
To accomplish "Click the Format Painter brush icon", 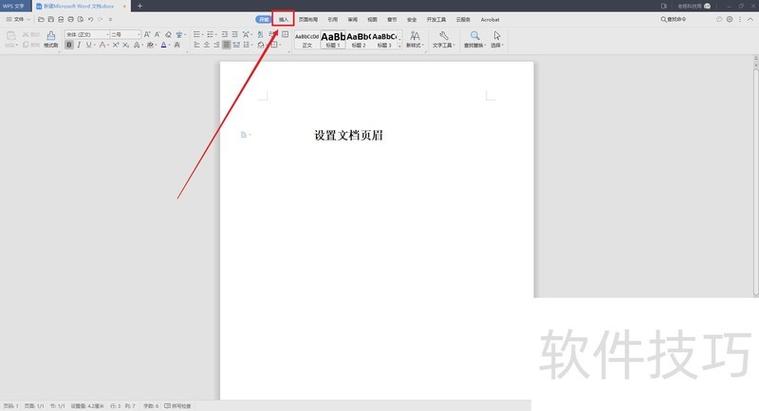I will pos(51,38).
